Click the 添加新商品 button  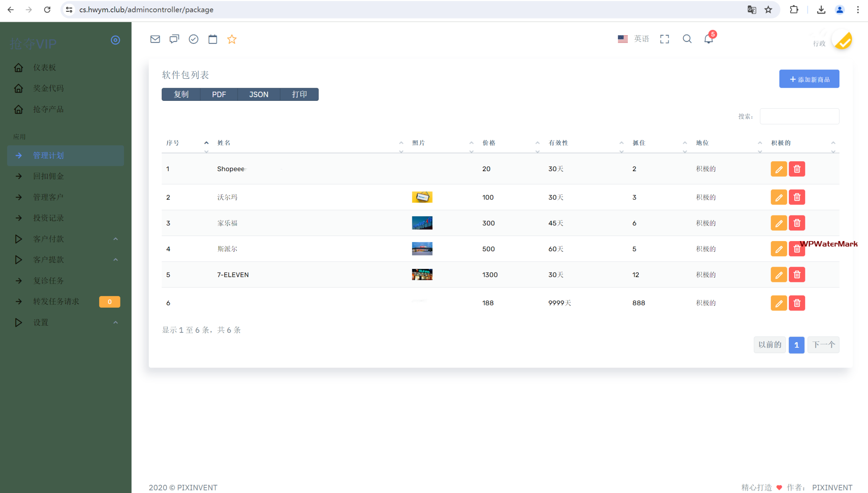pyautogui.click(x=809, y=79)
